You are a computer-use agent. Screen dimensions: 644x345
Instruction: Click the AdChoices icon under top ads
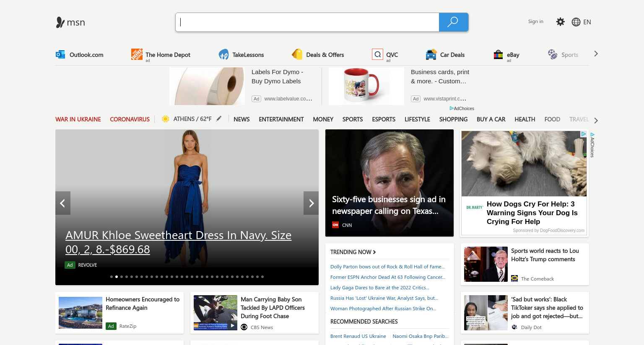tap(452, 108)
